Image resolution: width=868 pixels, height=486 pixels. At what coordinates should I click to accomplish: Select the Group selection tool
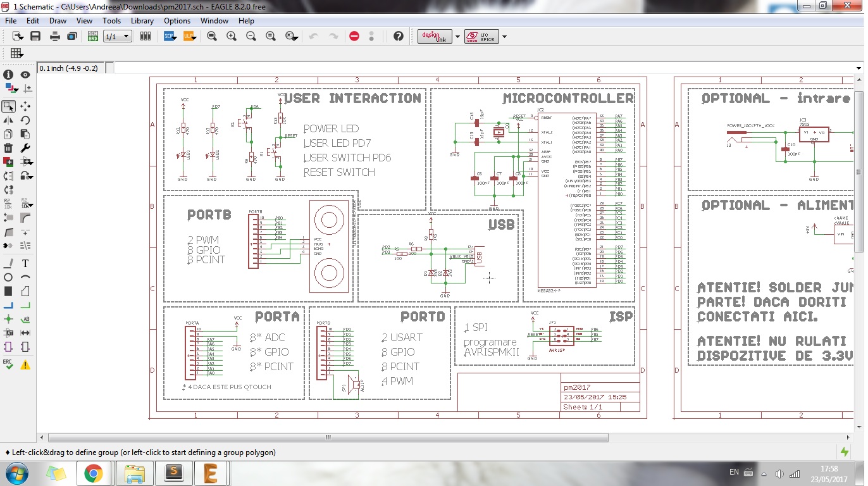[x=8, y=106]
